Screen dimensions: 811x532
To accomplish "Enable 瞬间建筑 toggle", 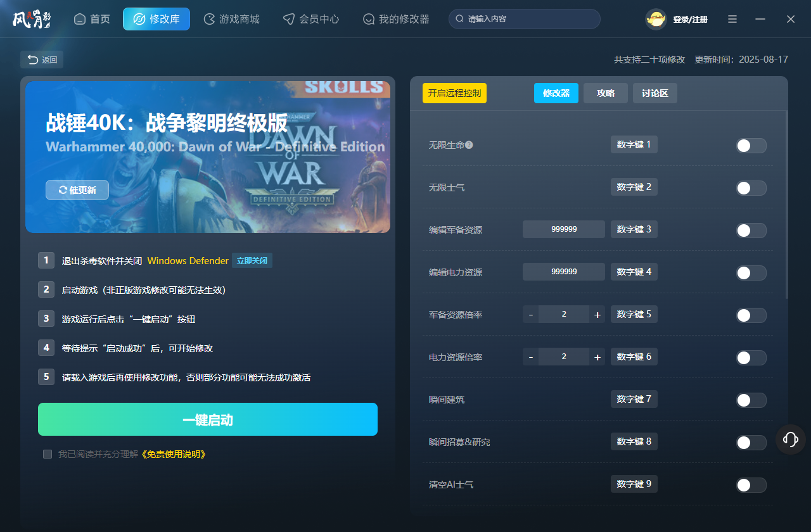I will 751,400.
